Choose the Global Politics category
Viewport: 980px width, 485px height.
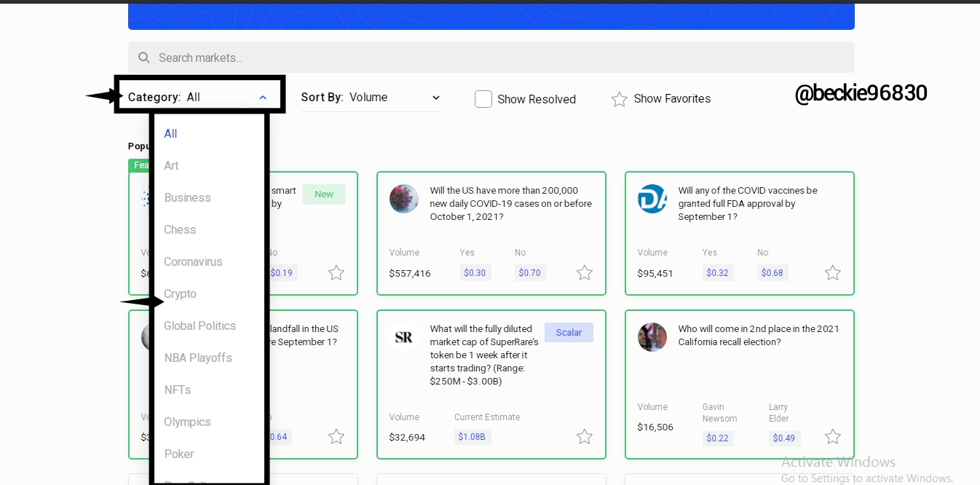coord(199,326)
